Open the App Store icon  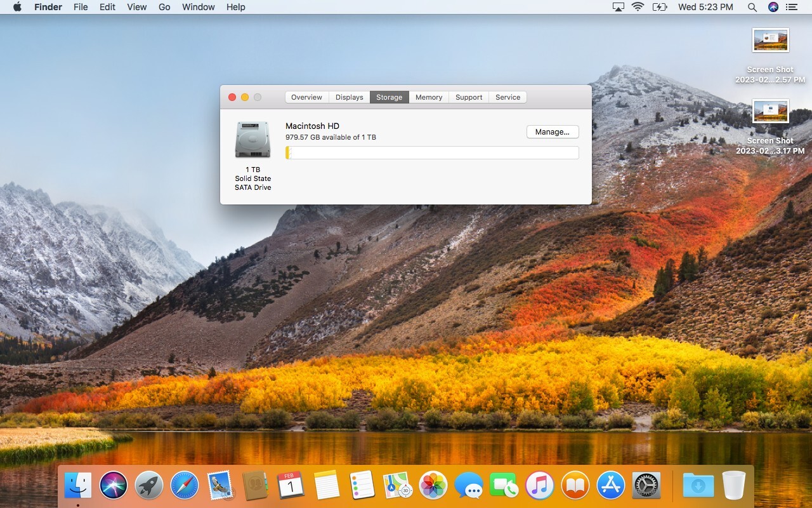[x=612, y=486]
